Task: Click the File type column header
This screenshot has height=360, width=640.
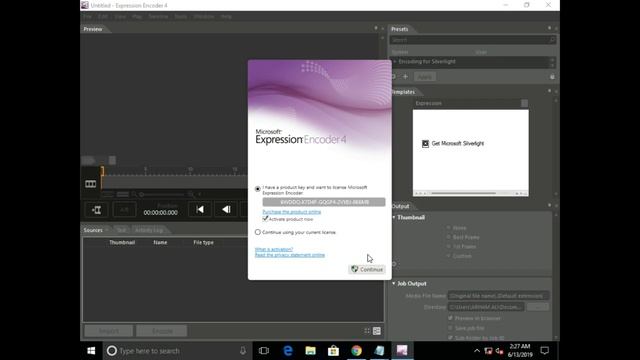Action: coord(203,242)
